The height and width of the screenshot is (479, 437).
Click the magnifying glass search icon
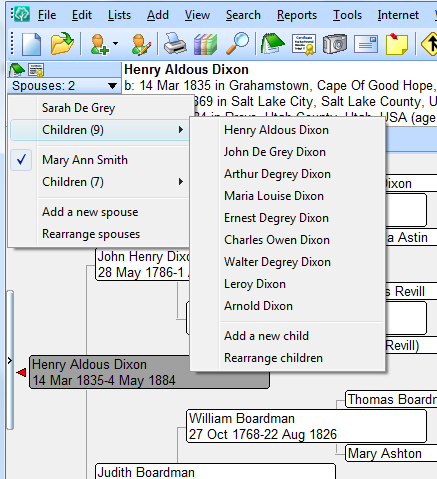pos(237,43)
